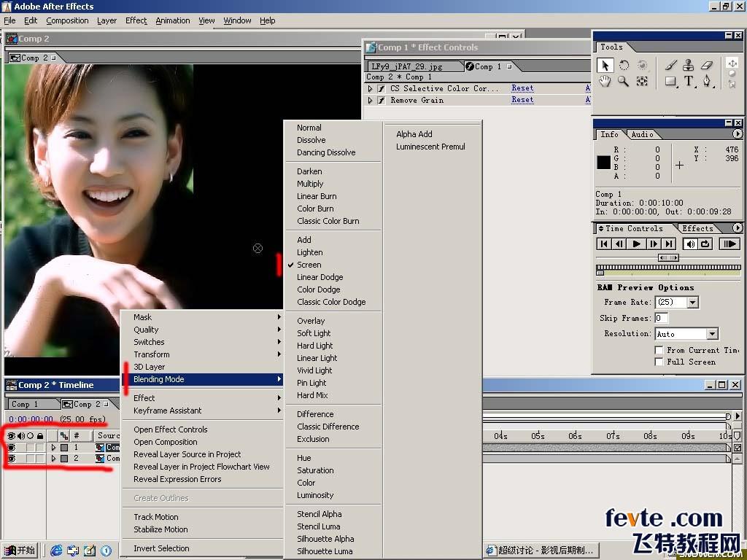The image size is (747, 560).
Task: Select the Text tool
Action: [x=689, y=82]
